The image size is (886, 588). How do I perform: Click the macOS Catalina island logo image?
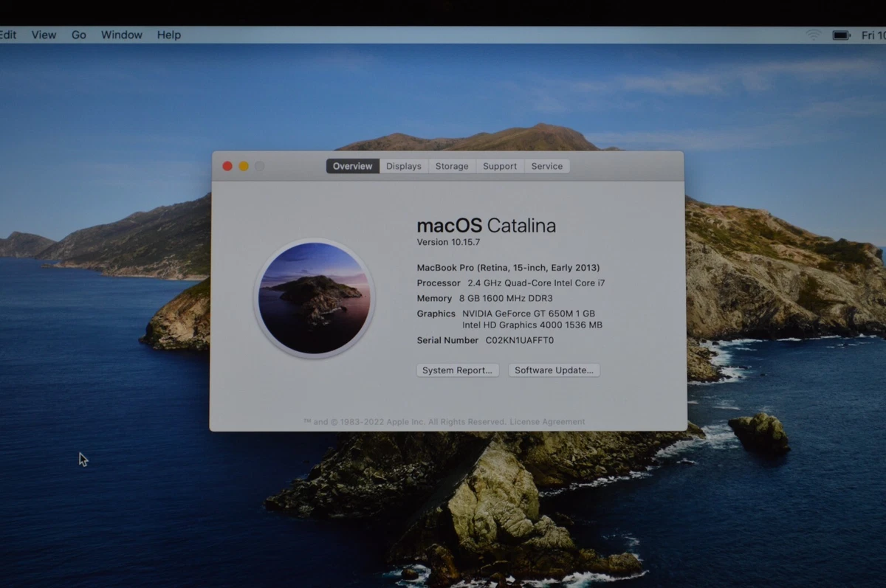click(x=315, y=298)
